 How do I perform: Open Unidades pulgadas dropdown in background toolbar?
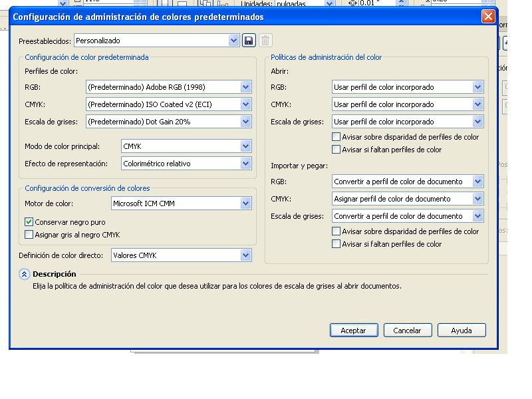tap(305, 3)
